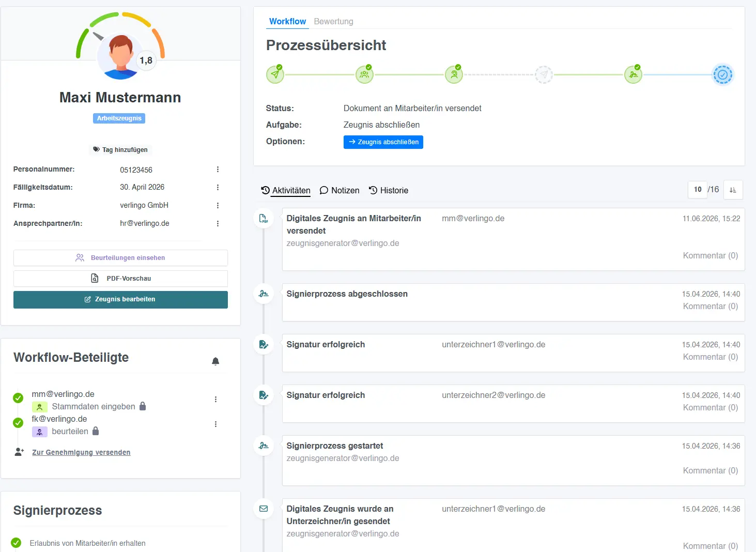Click the mm@verlingo.de address in top activity
Image resolution: width=756 pixels, height=552 pixels.
coord(473,219)
